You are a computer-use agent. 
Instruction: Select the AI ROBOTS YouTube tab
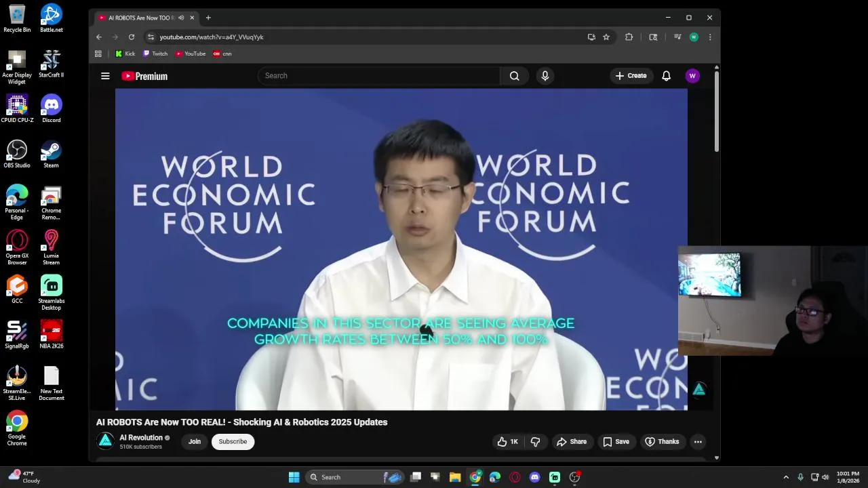[142, 18]
